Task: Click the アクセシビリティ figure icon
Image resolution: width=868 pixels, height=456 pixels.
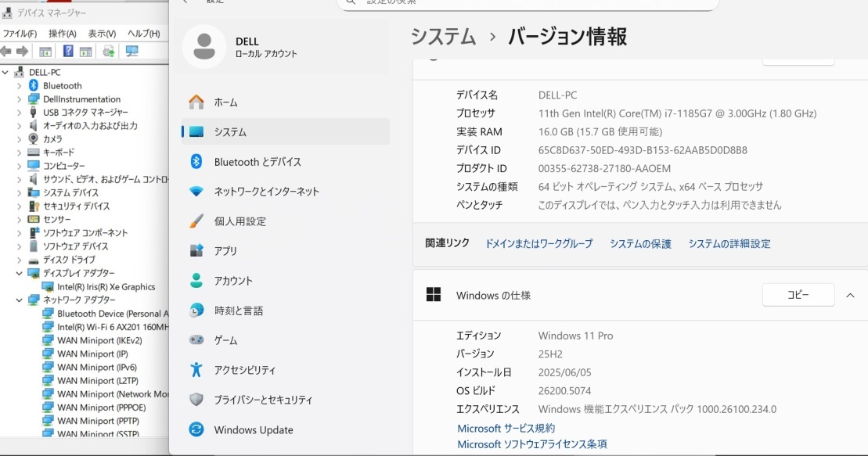Action: click(196, 370)
